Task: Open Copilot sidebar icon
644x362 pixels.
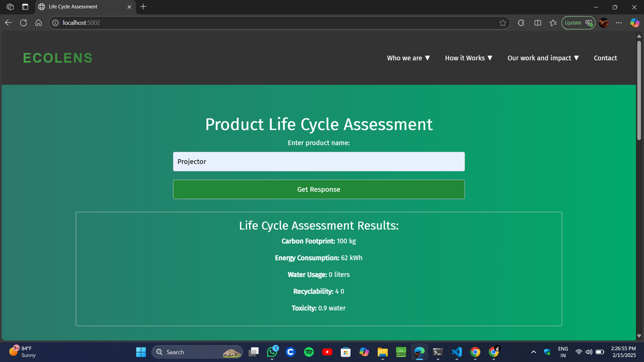Action: tap(635, 23)
